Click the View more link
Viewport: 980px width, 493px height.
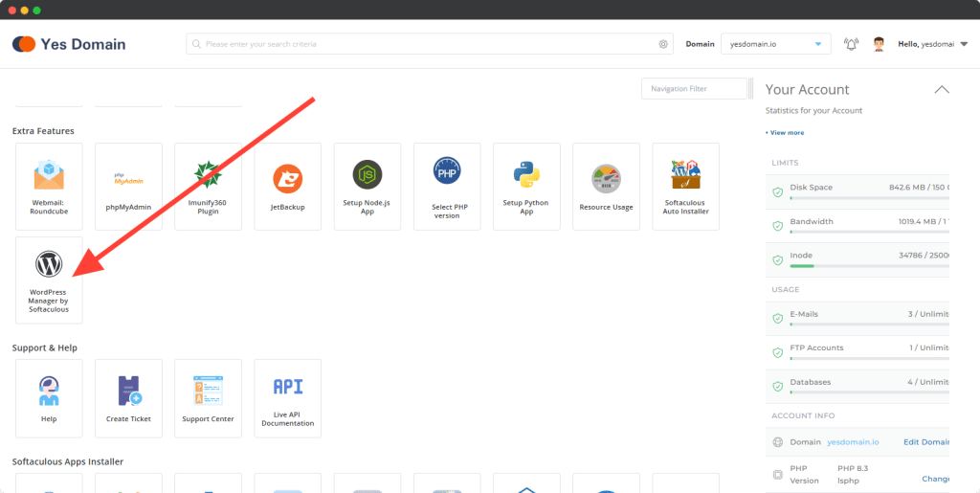787,132
